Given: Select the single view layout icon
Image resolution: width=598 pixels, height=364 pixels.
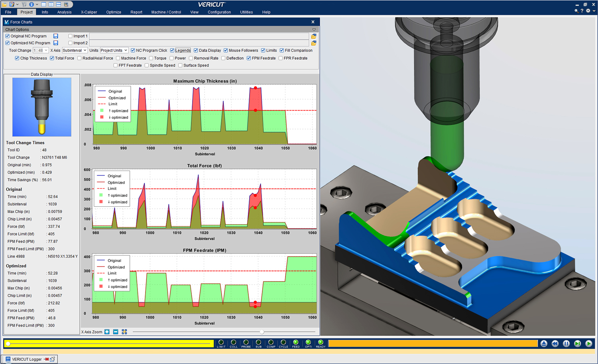Looking at the screenshot, I should pyautogui.click(x=44, y=4).
